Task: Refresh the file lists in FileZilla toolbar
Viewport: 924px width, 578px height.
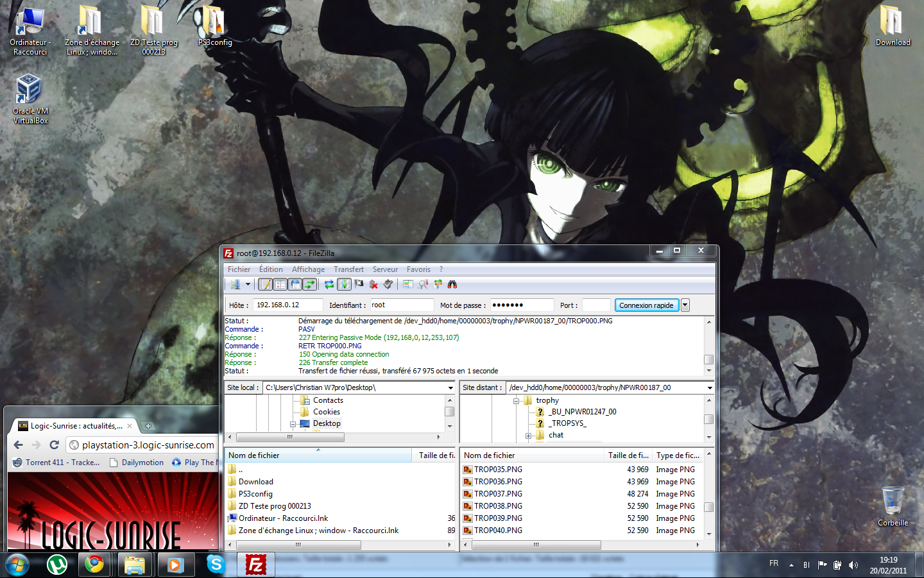Action: click(329, 284)
